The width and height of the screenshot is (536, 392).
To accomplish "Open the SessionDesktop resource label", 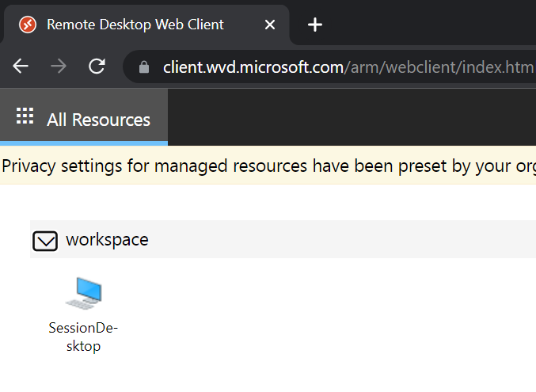I will click(x=84, y=337).
